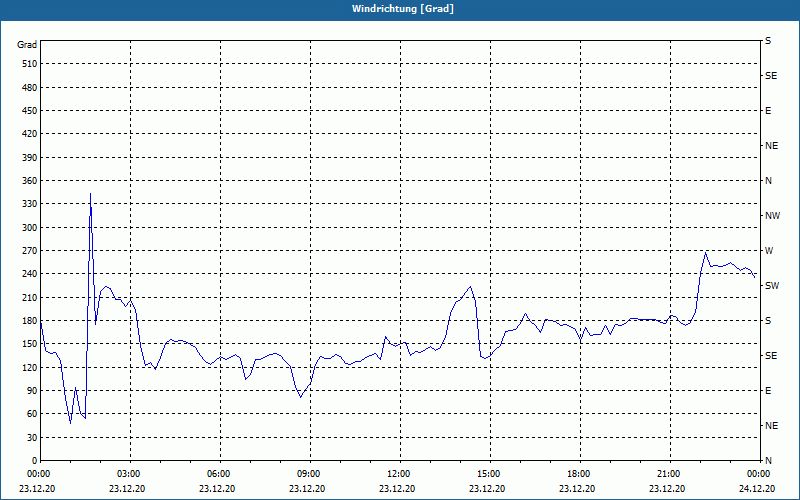This screenshot has width=800, height=500.
Task: Click the 03:00 time label
Action: pos(129,474)
